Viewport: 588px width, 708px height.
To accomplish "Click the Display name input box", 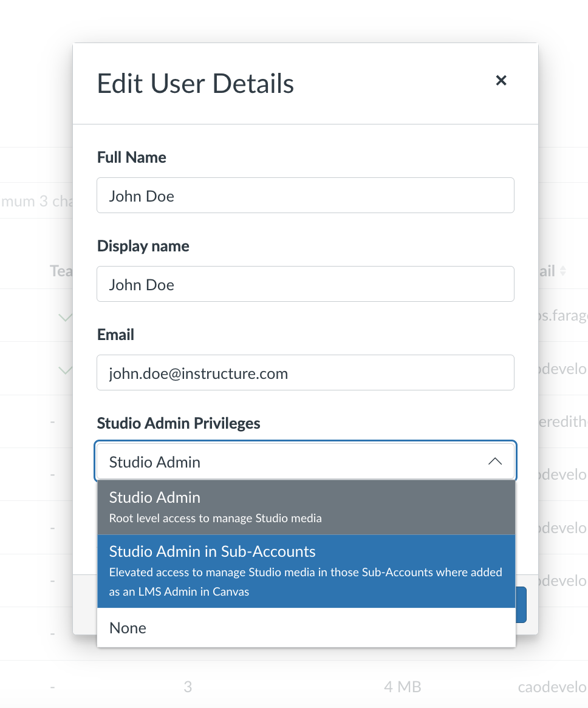I will tap(305, 284).
